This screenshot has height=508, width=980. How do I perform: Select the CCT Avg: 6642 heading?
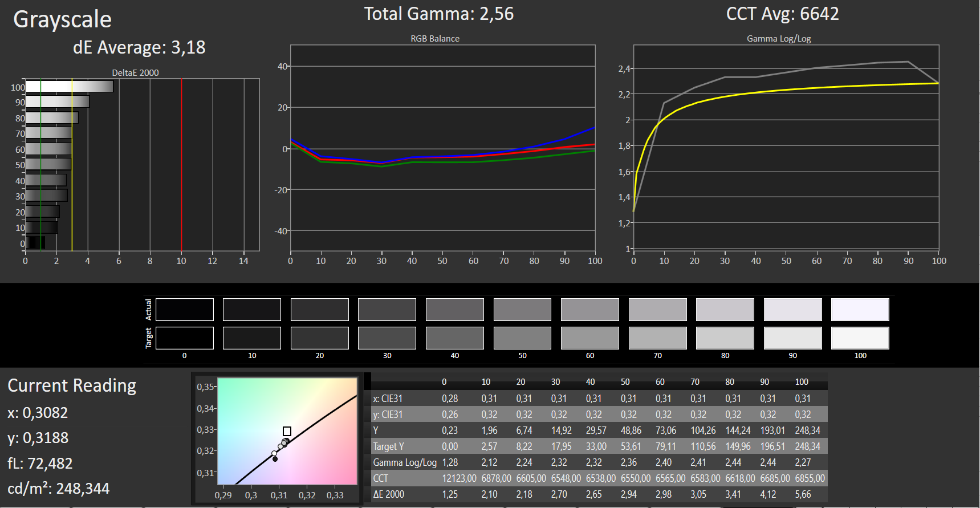tap(782, 14)
